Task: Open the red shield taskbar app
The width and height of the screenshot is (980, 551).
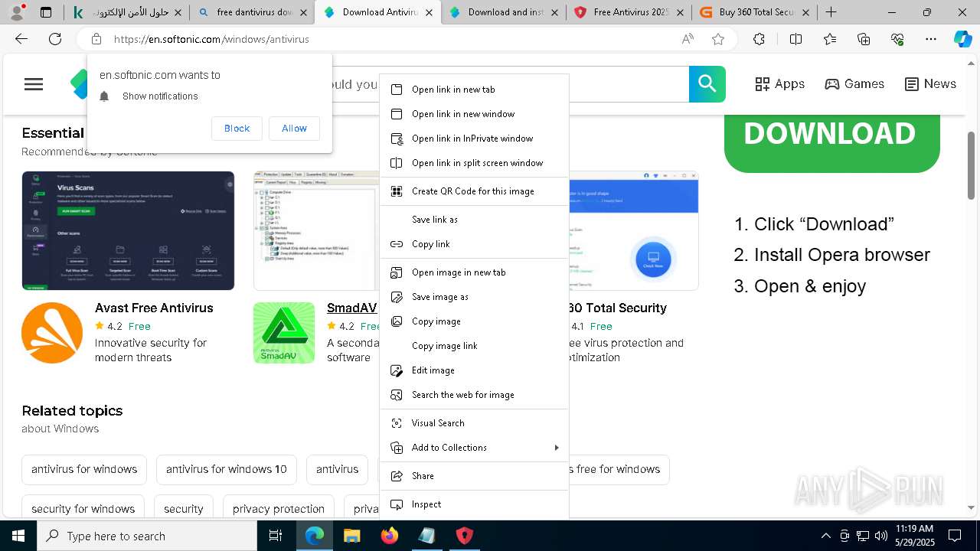Action: pyautogui.click(x=465, y=536)
